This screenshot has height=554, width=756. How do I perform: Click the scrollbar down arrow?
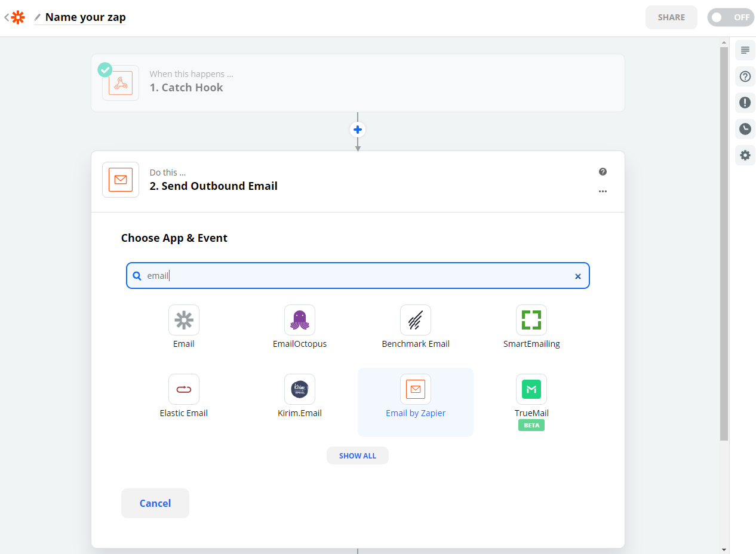pyautogui.click(x=724, y=549)
